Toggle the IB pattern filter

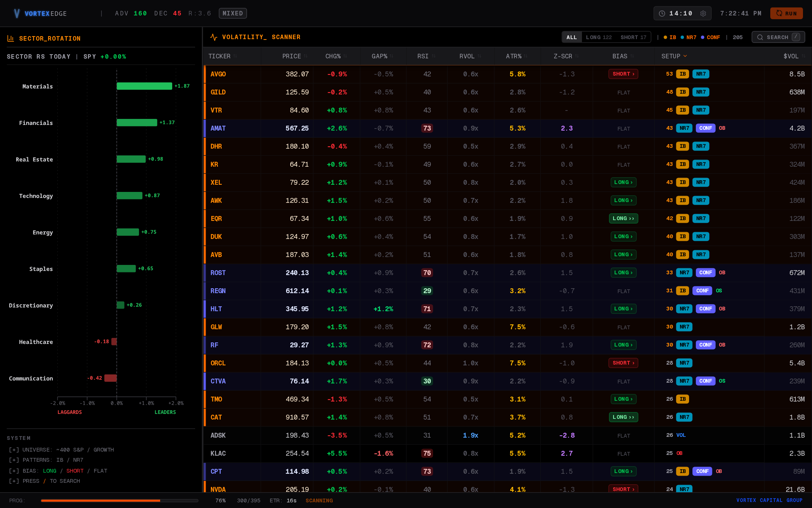click(670, 37)
